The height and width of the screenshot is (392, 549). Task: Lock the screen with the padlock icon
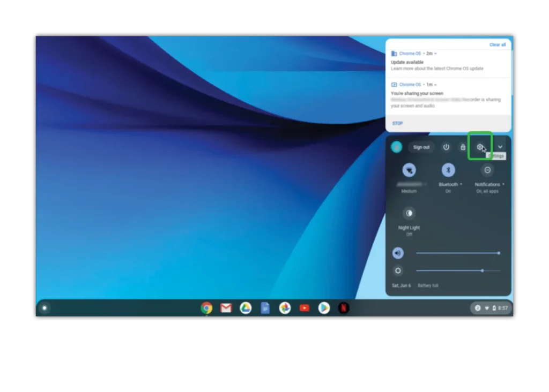[x=463, y=147]
